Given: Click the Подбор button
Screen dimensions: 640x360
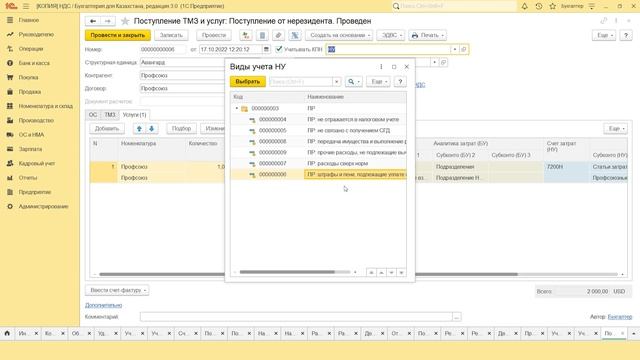Looking at the screenshot, I should point(181,129).
